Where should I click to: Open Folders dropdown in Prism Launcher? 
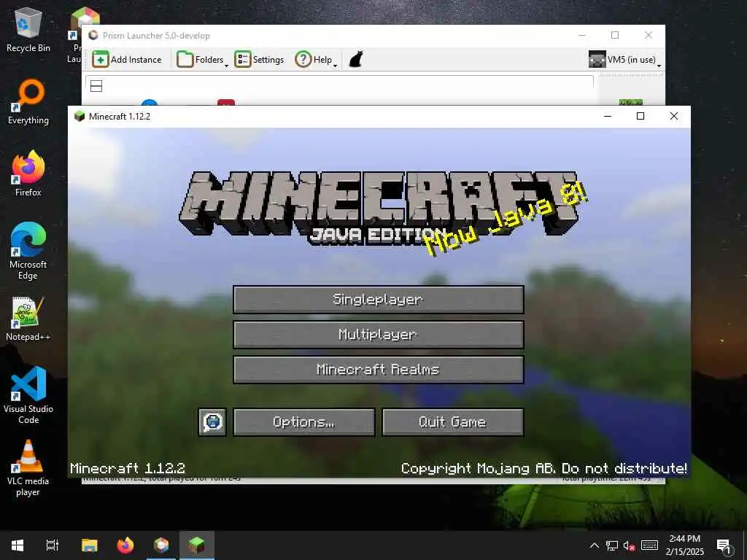tap(203, 60)
